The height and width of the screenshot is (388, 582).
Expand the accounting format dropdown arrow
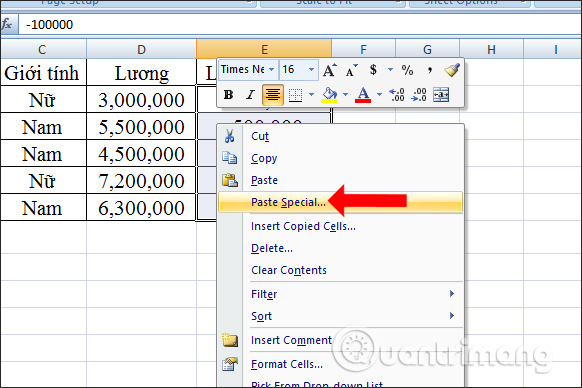390,69
